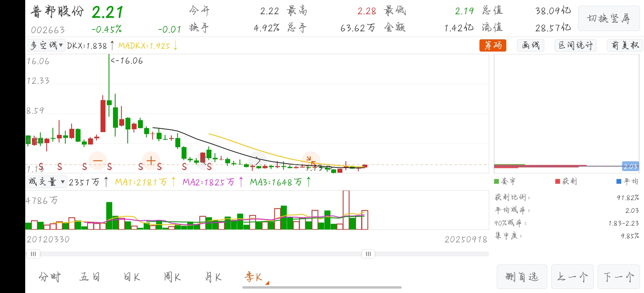
Task: Click right handle of range scrollbar
Action: click(368, 254)
